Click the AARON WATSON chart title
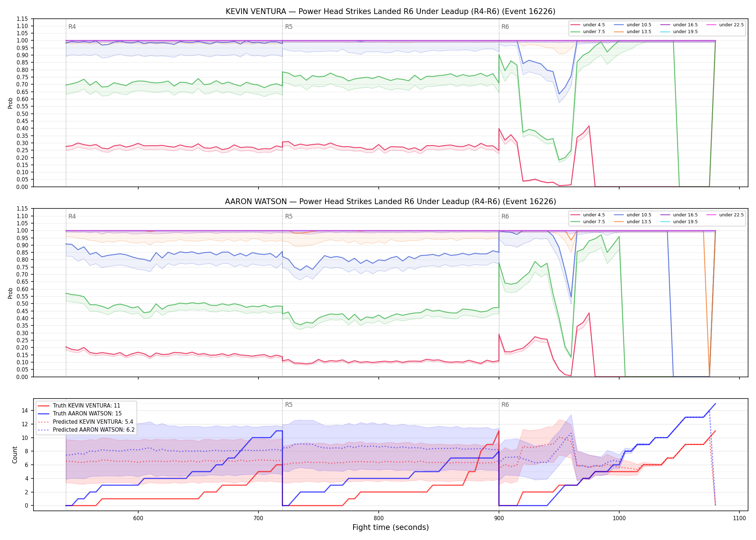This screenshot has width=756, height=540. (x=390, y=202)
